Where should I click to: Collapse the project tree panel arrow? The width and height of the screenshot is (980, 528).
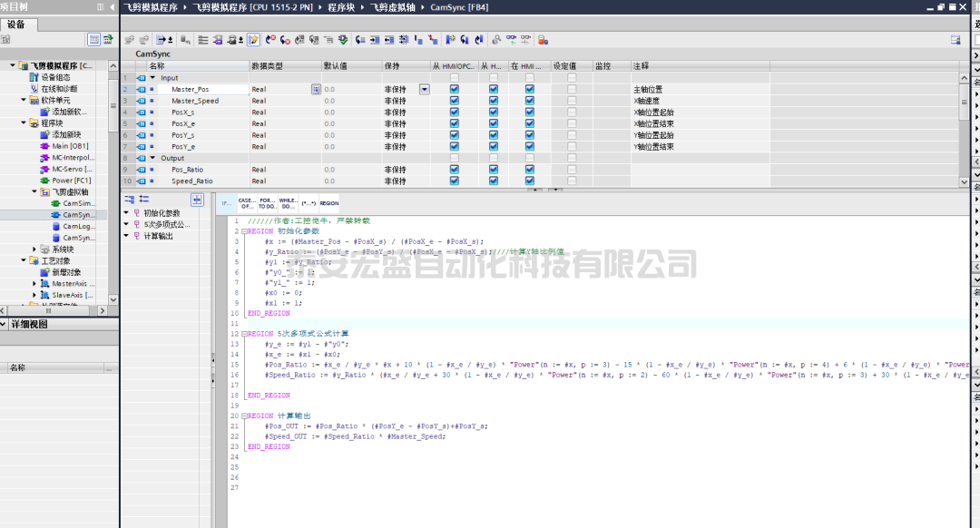(112, 7)
